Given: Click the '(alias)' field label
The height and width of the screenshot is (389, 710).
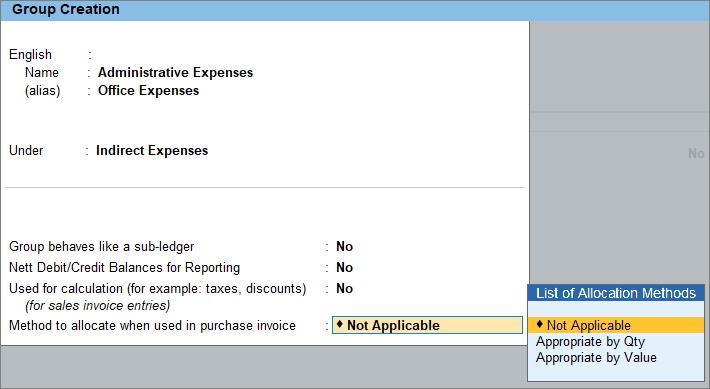Looking at the screenshot, I should click(x=42, y=91).
